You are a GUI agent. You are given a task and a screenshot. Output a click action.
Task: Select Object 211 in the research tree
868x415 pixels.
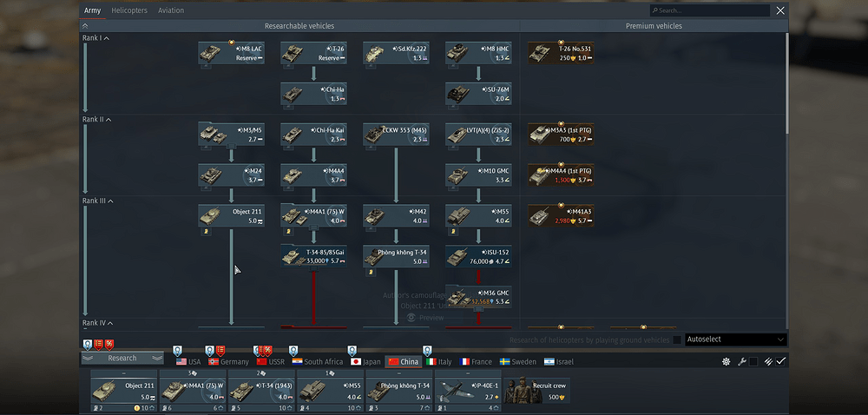pos(232,216)
